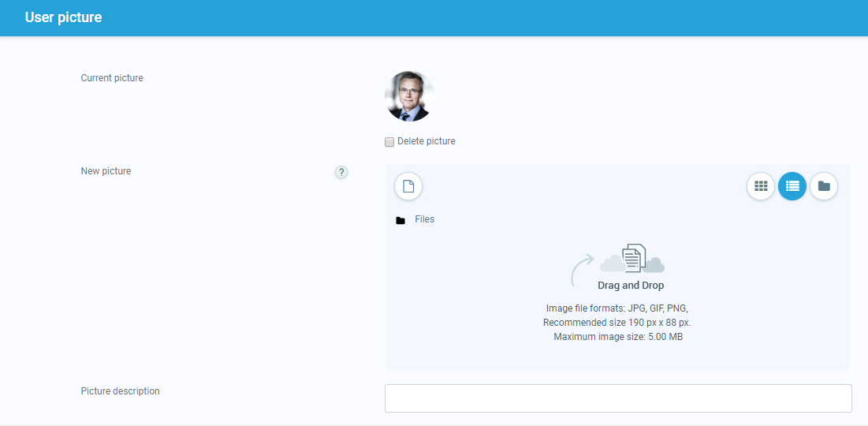Image resolution: width=868 pixels, height=426 pixels.
Task: Open help for New picture
Action: point(341,172)
